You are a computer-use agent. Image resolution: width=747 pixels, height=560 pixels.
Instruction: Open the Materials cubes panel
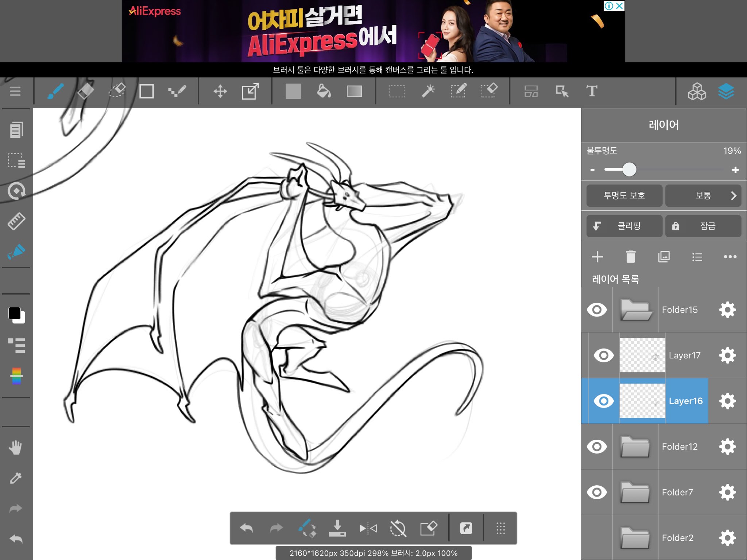[x=697, y=91]
